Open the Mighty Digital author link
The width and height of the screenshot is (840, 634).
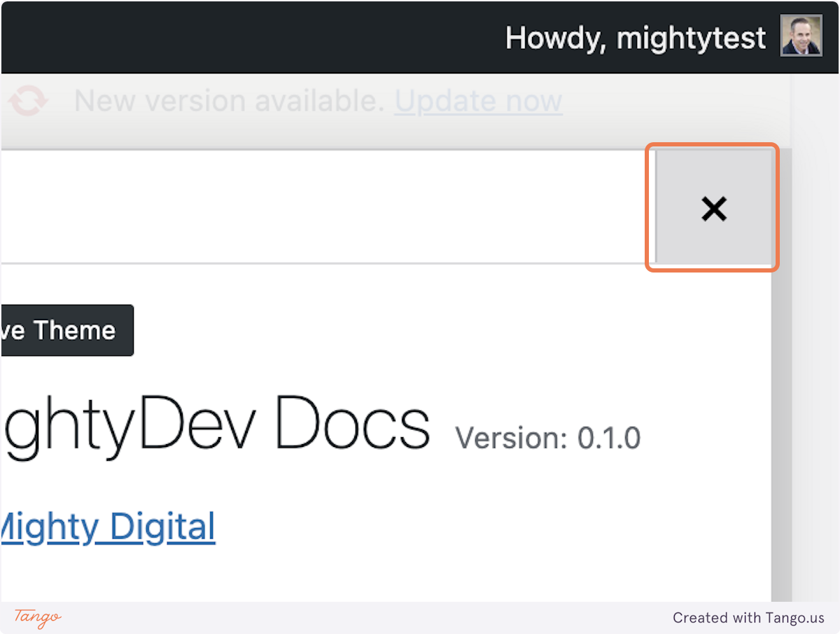click(x=107, y=528)
